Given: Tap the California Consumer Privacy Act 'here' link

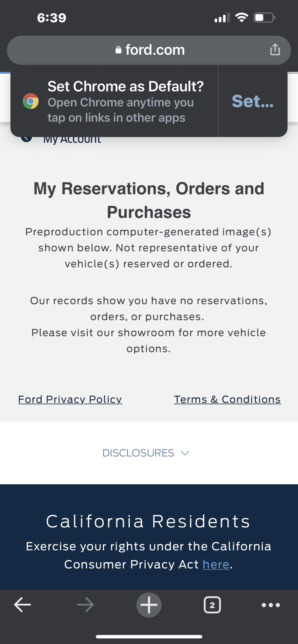Looking at the screenshot, I should pos(216,564).
